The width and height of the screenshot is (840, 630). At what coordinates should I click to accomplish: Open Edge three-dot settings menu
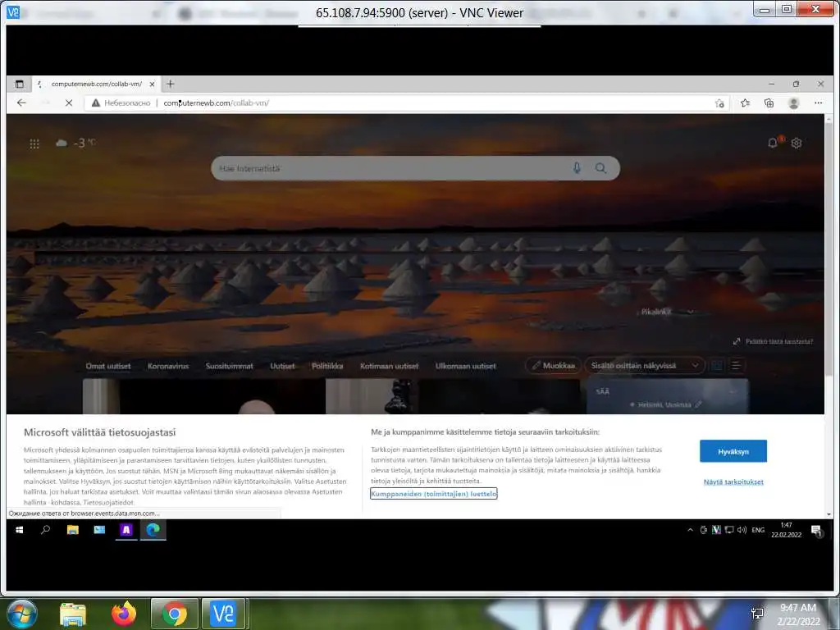tap(818, 103)
